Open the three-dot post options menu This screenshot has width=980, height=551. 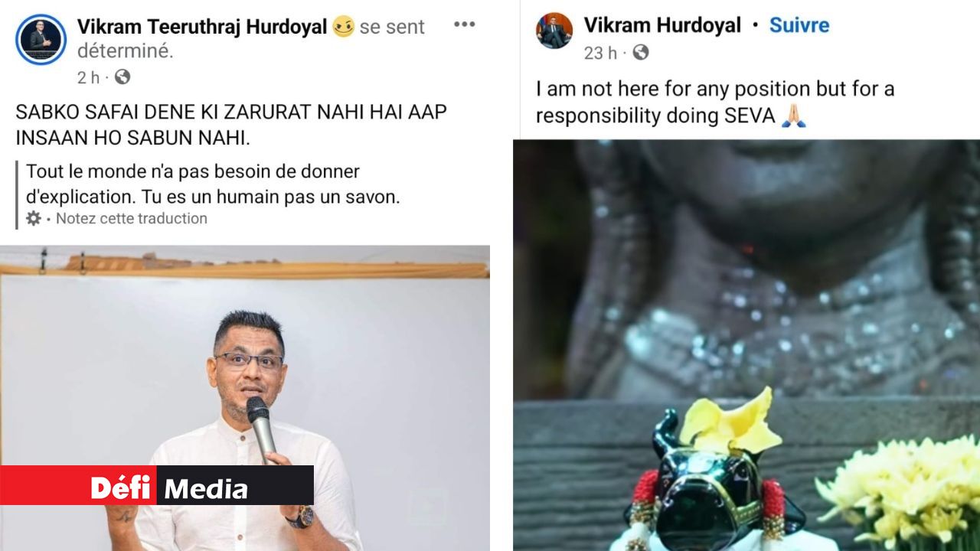[465, 24]
